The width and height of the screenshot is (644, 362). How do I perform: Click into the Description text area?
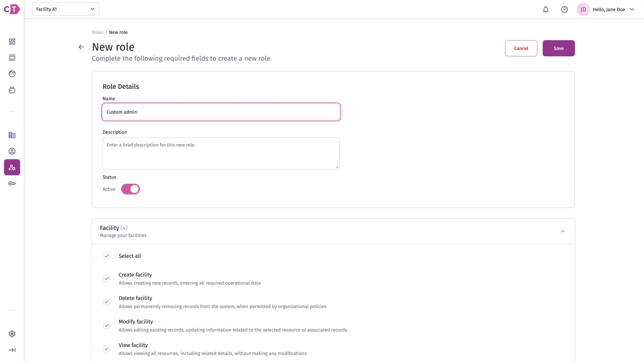point(221,153)
